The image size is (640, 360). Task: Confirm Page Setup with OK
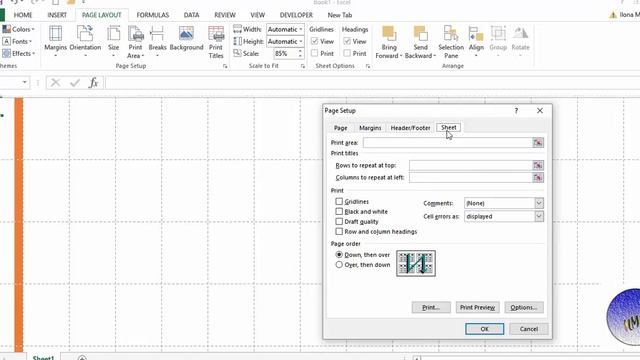click(484, 329)
